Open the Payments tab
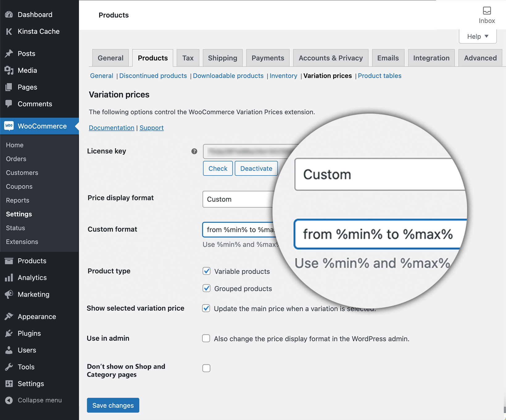Image resolution: width=506 pixels, height=420 pixels. pos(268,58)
